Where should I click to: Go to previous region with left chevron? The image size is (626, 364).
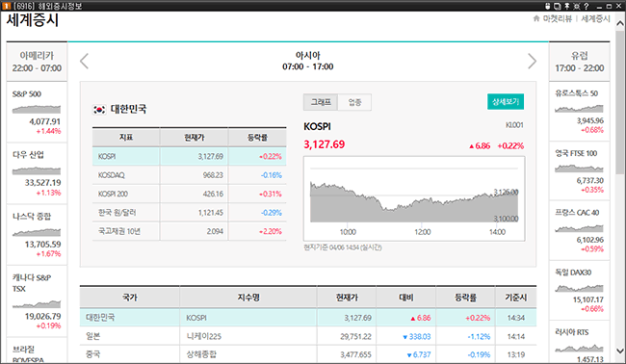(x=84, y=61)
